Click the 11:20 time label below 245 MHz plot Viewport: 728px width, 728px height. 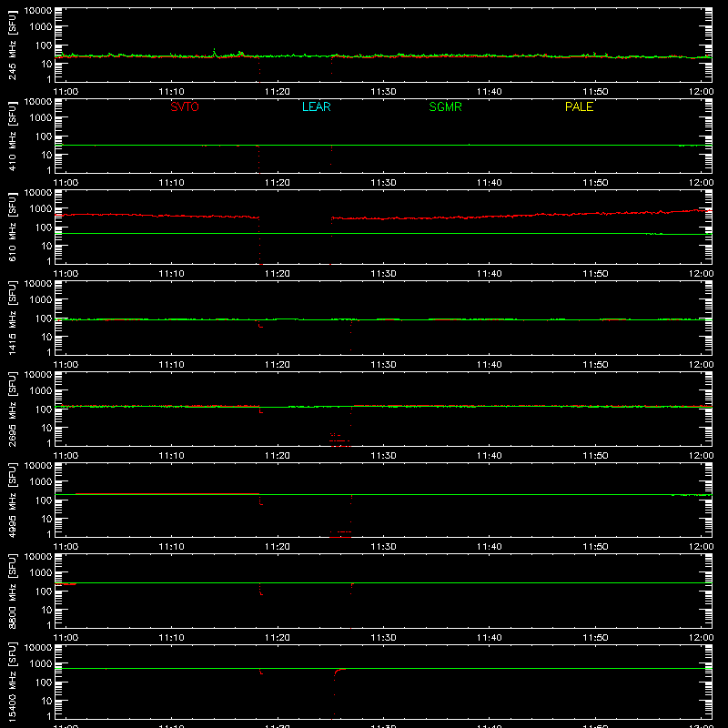point(278,92)
